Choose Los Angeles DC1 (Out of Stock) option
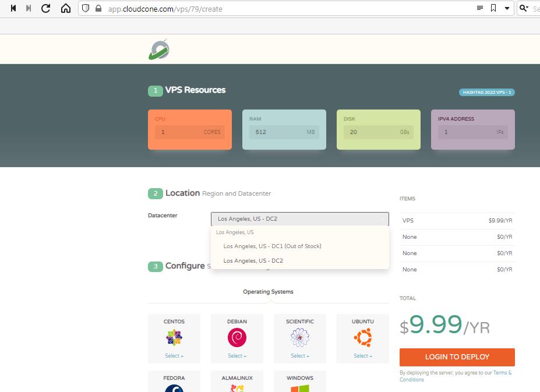Viewport: 540px width, 392px height. pos(299,246)
